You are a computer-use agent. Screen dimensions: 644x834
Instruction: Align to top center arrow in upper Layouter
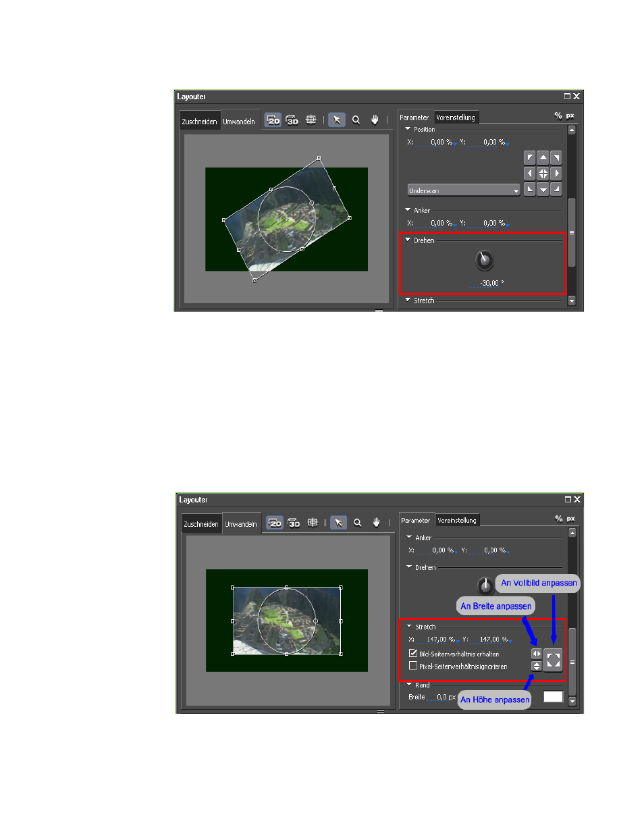543,158
